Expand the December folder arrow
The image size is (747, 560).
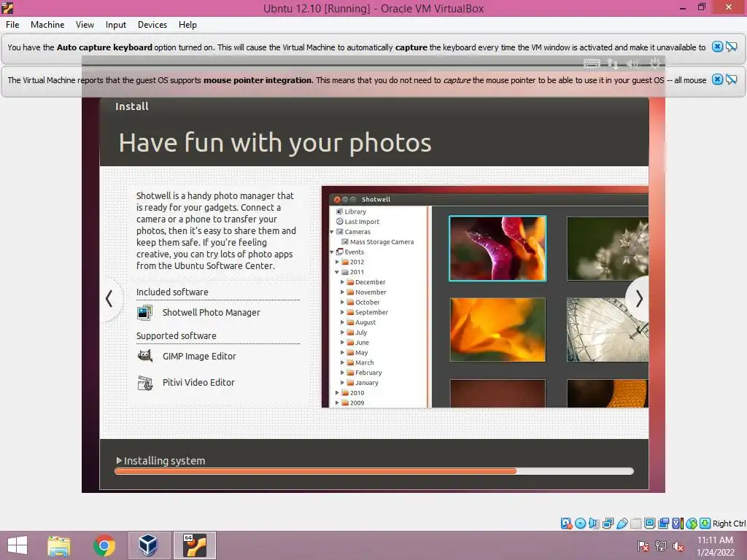[x=342, y=282]
